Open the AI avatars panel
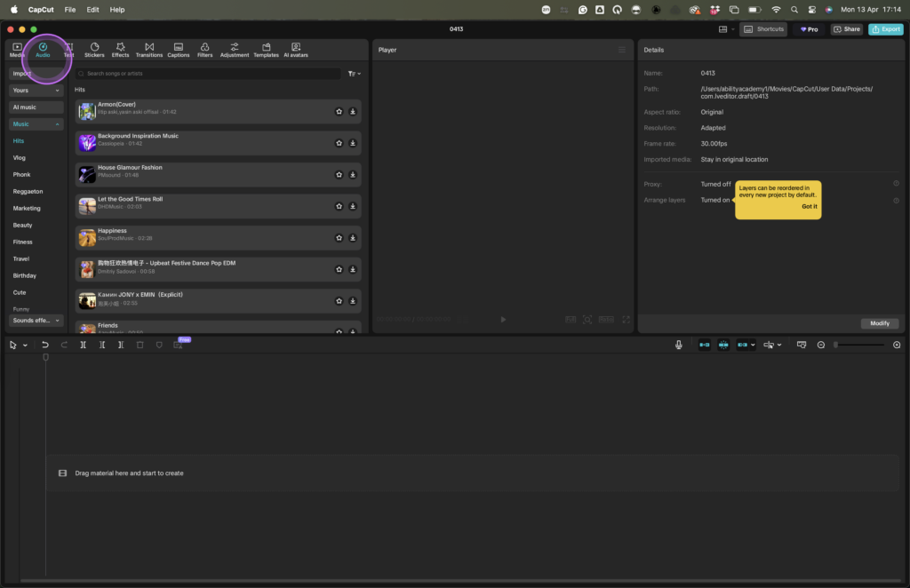The width and height of the screenshot is (910, 588). [x=296, y=50]
